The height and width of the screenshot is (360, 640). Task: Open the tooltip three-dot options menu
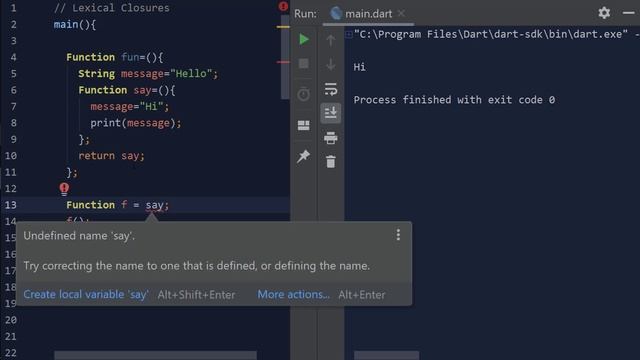pos(398,235)
